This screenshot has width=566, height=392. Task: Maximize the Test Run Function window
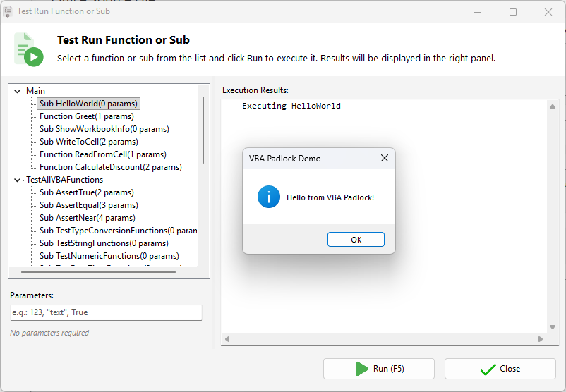point(512,12)
